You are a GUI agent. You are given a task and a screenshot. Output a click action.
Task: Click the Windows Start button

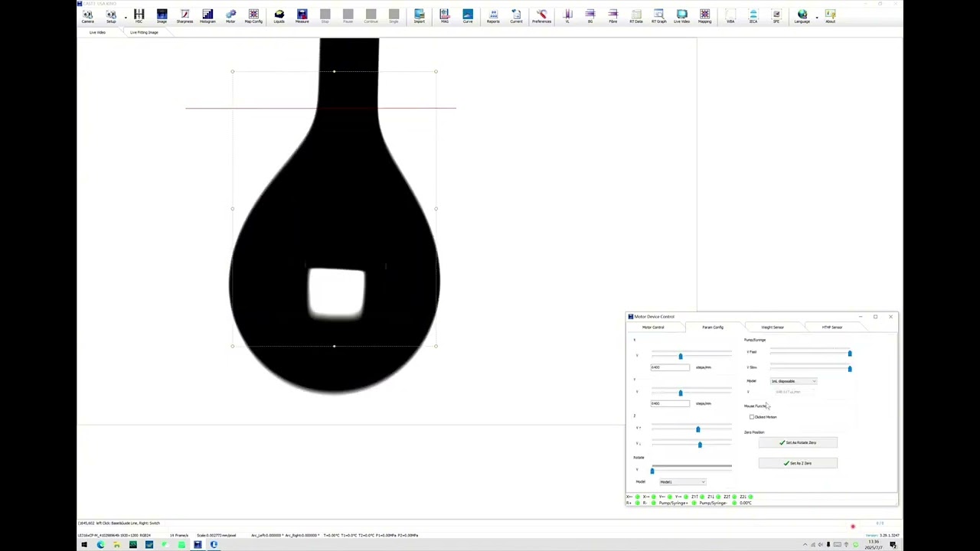83,545
